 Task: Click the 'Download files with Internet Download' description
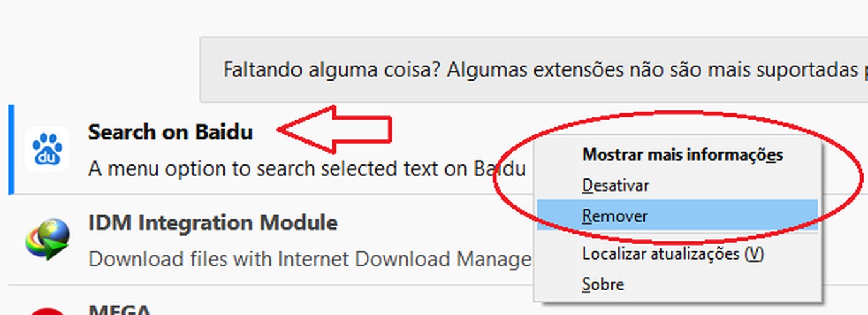(309, 259)
